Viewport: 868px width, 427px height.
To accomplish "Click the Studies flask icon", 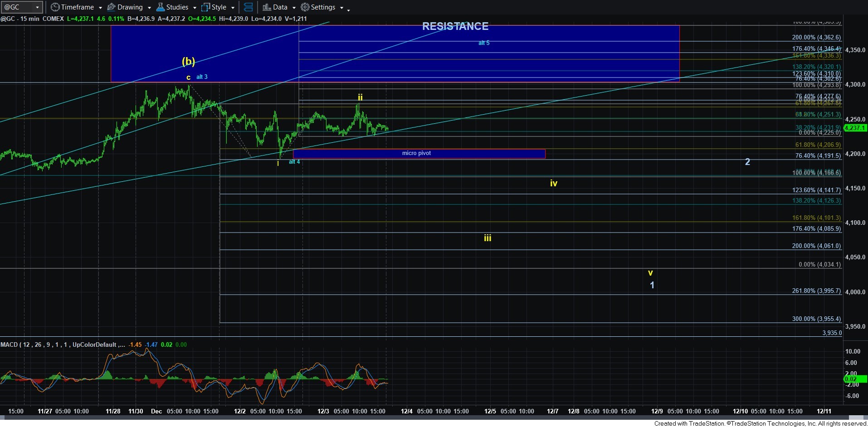I will click(161, 7).
